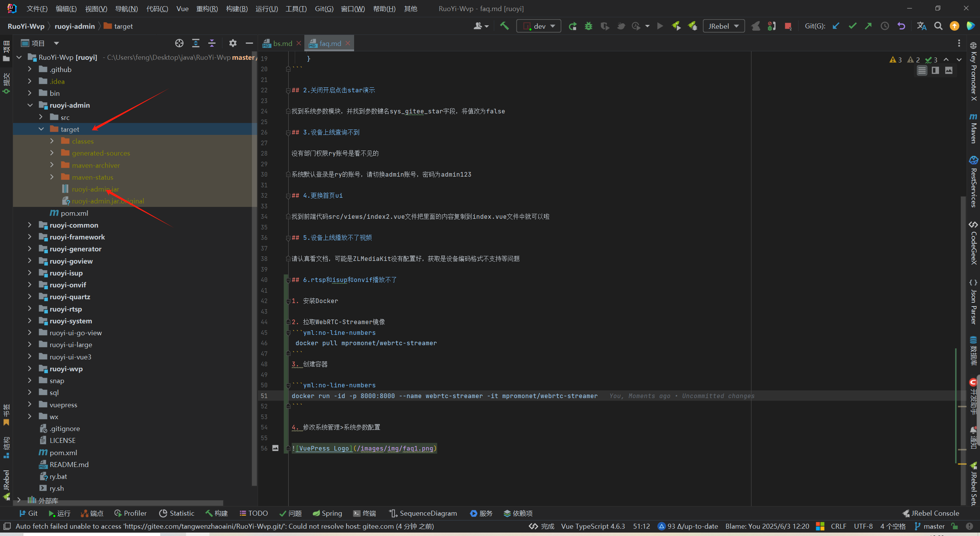Collapse the target folder
980x536 pixels.
(x=41, y=129)
